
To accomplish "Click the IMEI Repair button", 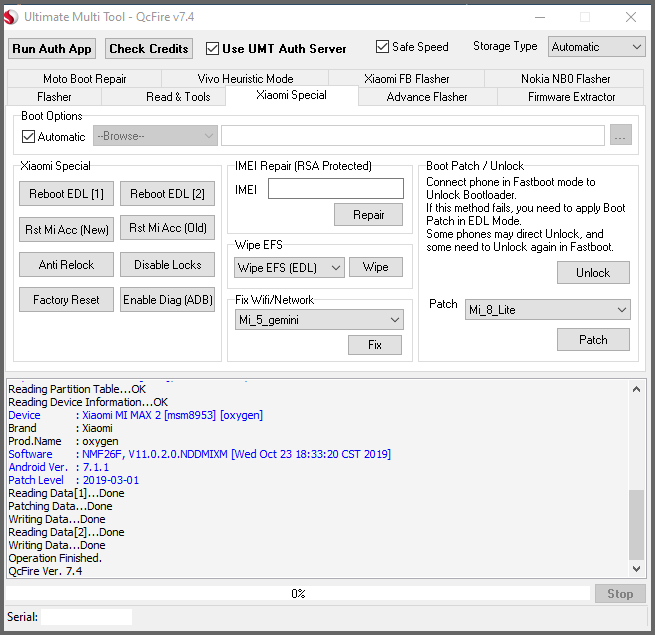I will pyautogui.click(x=368, y=215).
